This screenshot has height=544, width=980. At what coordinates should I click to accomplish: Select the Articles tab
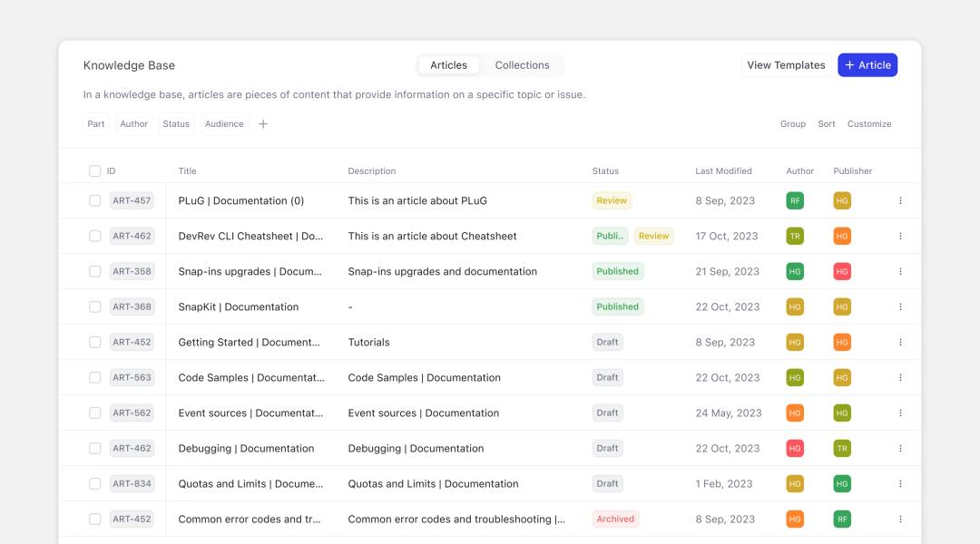point(448,65)
